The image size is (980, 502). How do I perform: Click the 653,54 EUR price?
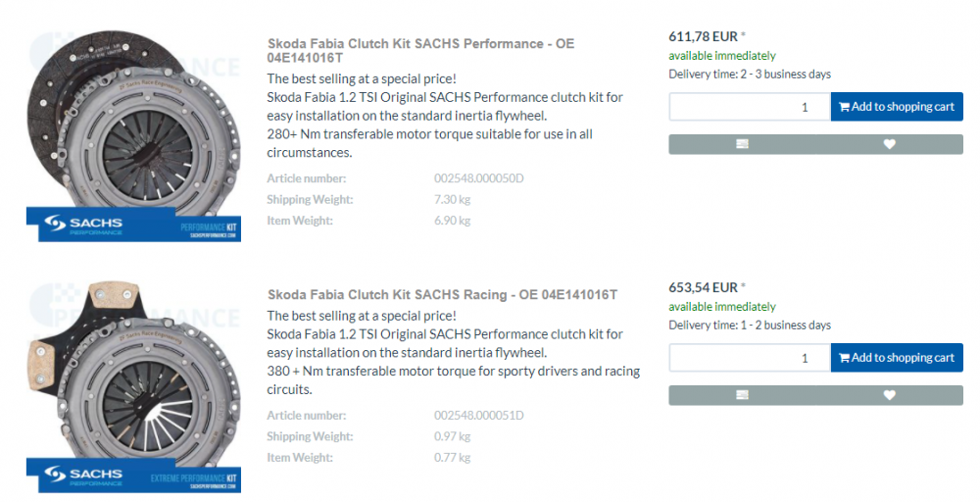703,287
